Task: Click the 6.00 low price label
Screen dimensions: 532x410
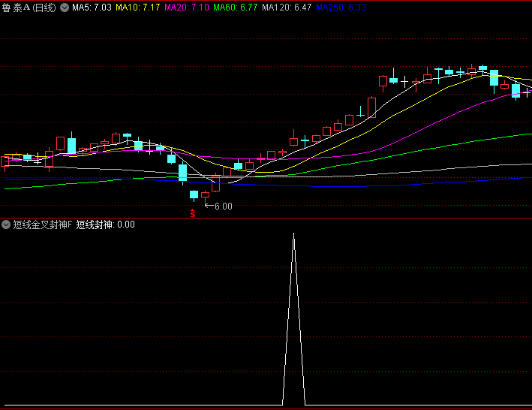Action: (x=224, y=207)
